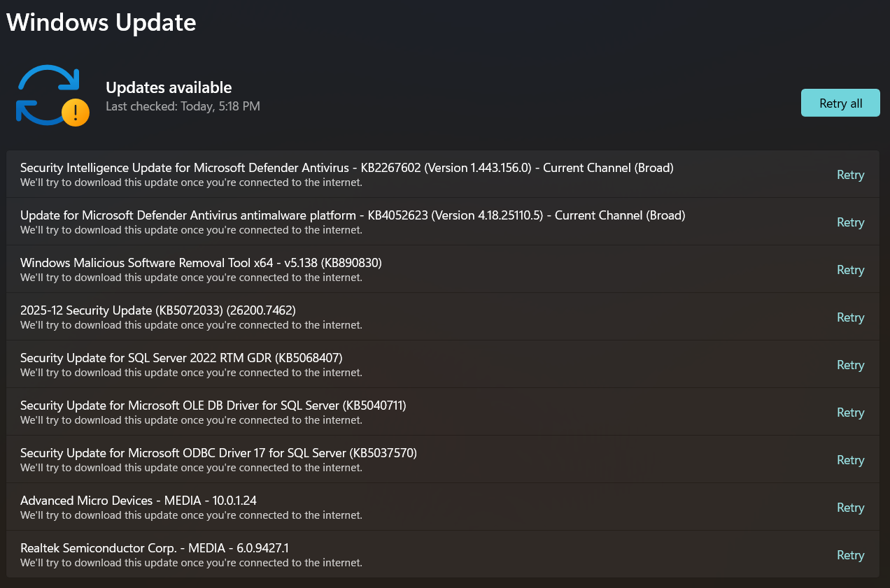This screenshot has height=588, width=890.
Task: Retry the Realtek Semiconductor MEDIA update
Action: (850, 555)
